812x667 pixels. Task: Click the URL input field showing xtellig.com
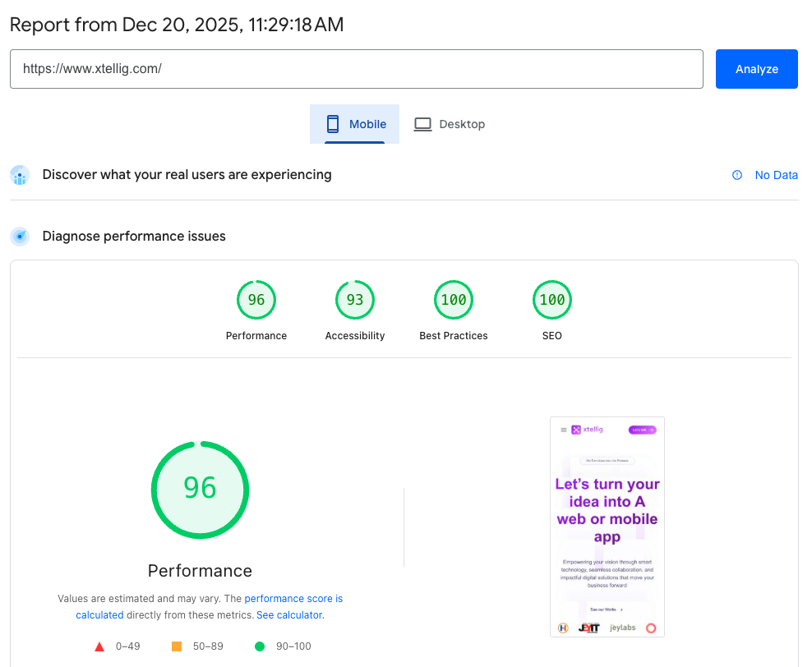(356, 69)
